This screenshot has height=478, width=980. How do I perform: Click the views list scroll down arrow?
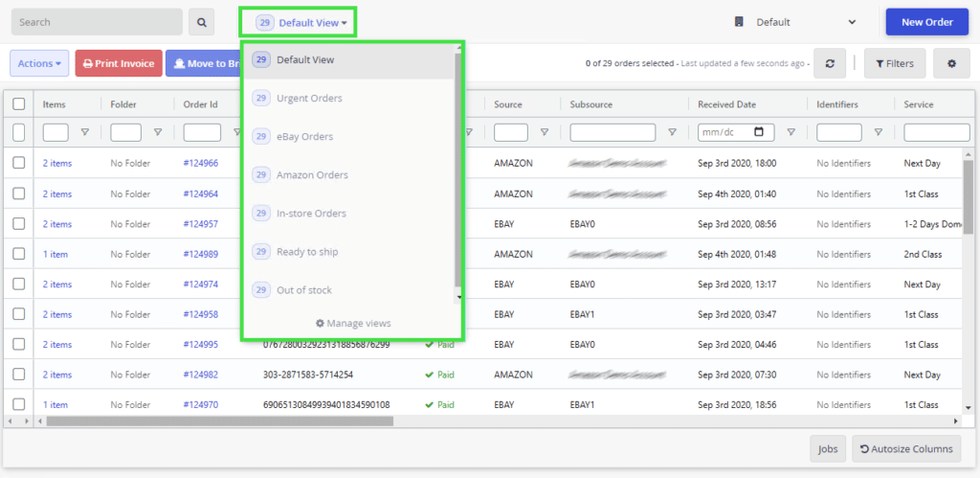pyautogui.click(x=458, y=297)
